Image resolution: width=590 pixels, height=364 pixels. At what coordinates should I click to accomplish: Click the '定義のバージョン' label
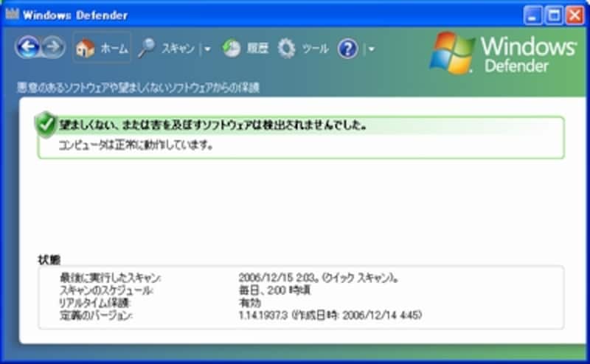click(96, 315)
